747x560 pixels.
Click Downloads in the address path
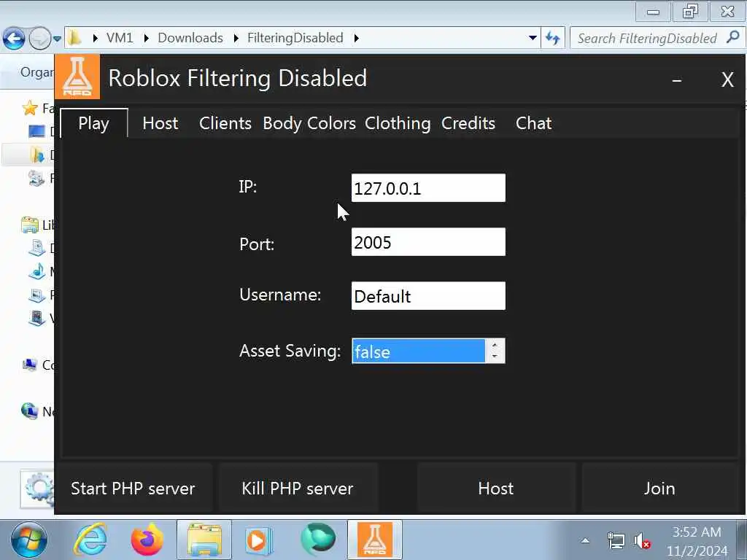[x=190, y=38]
